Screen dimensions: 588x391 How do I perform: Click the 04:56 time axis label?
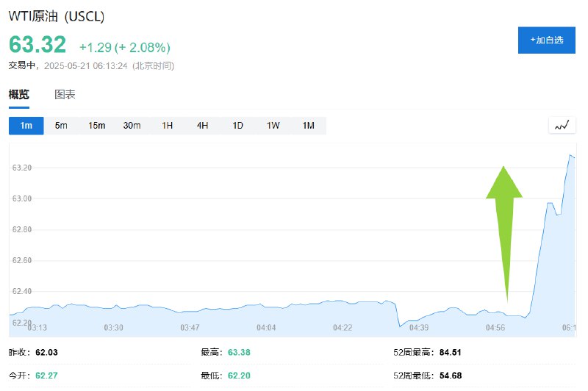tap(495, 328)
